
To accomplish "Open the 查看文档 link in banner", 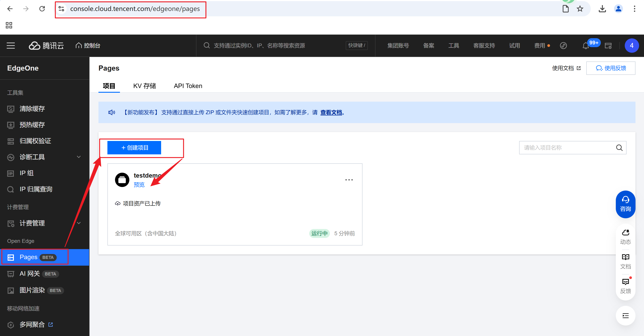I will (331, 113).
